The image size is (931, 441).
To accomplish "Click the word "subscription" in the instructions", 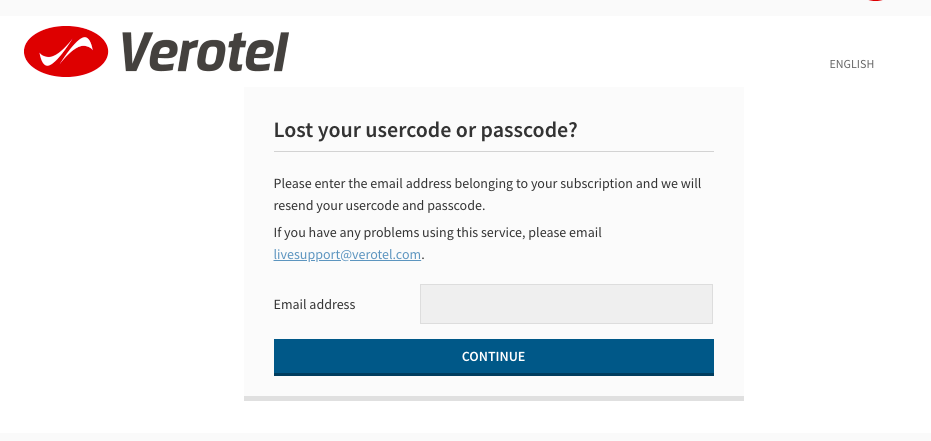I will (x=596, y=183).
